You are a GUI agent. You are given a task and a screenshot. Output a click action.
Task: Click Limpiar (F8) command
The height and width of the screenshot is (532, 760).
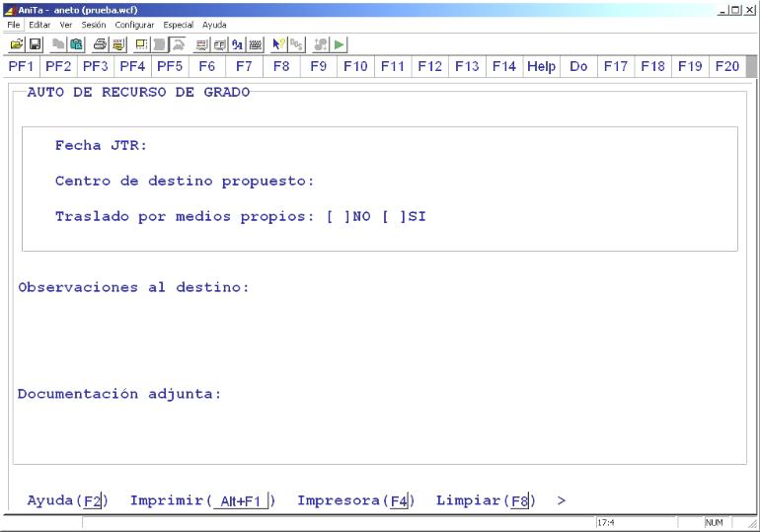pos(486,501)
